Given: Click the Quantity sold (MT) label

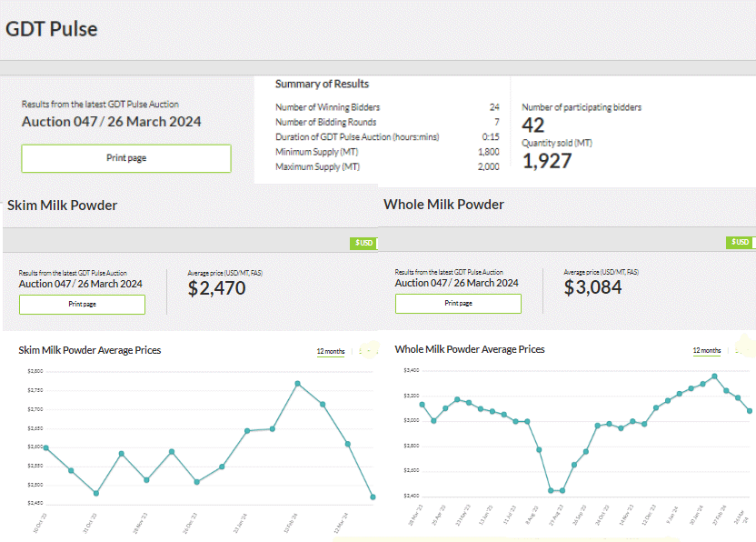Looking at the screenshot, I should click(x=557, y=144).
